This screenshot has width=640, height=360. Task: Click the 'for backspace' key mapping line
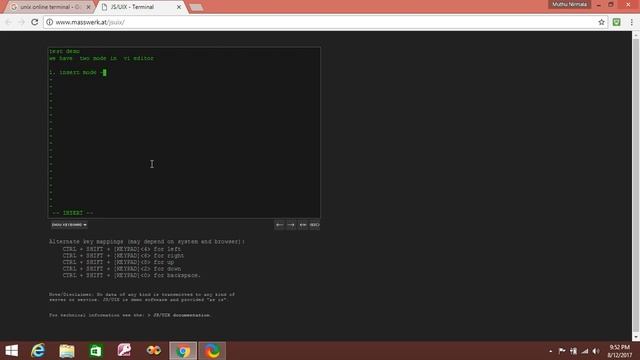click(131, 276)
